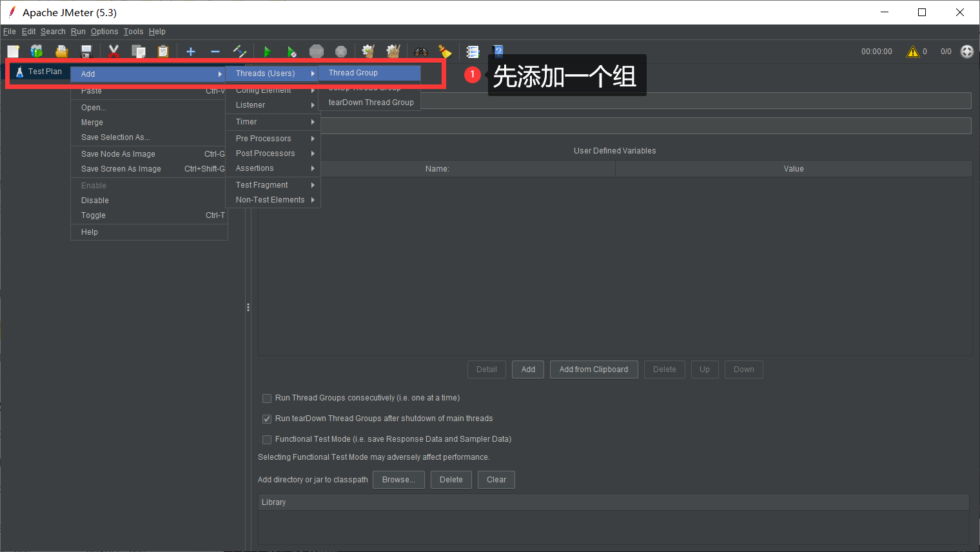Screen dimensions: 980x552
Task: Collapse all tree nodes with minus icon
Action: coord(215,52)
